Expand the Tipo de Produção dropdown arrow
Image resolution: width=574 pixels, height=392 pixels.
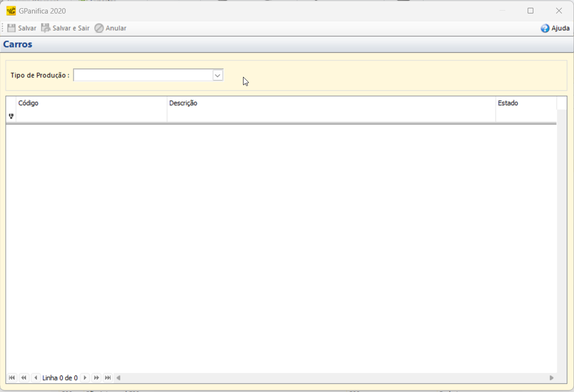217,75
